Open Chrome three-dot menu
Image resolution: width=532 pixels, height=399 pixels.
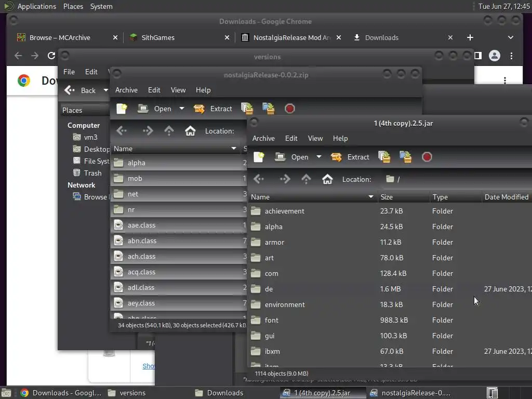point(511,56)
